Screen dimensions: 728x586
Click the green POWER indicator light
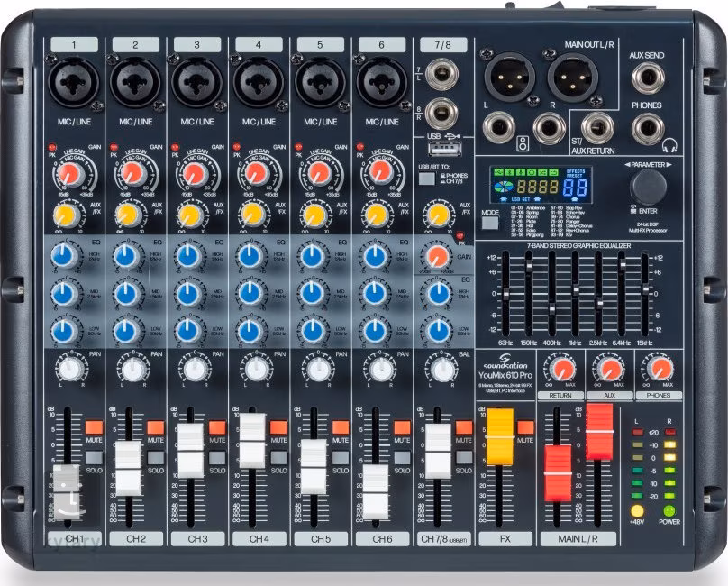point(669,511)
